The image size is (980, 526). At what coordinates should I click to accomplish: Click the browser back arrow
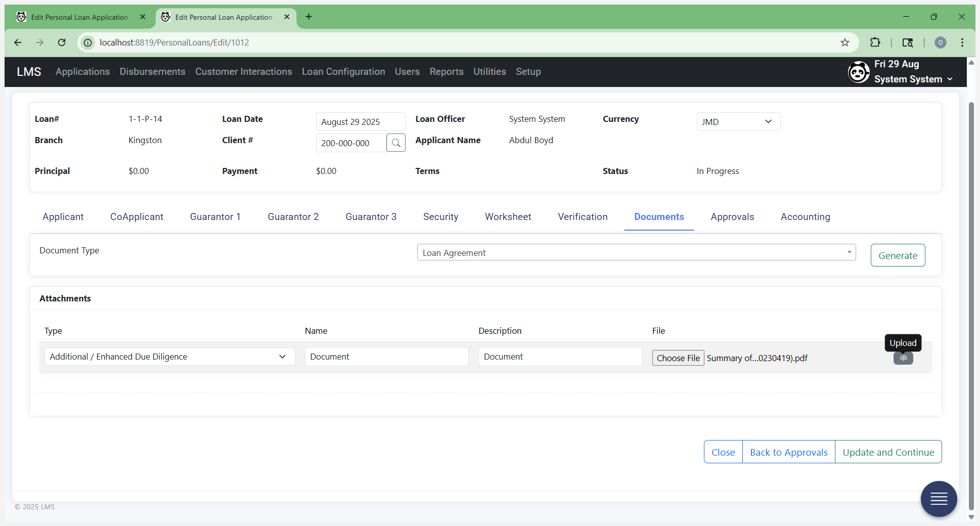pos(18,42)
